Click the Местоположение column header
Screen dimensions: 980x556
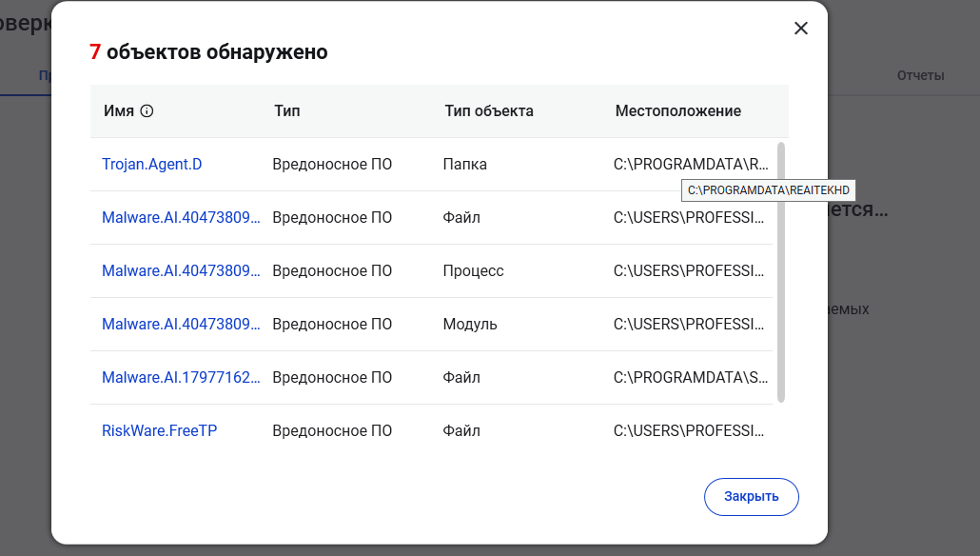click(x=678, y=110)
